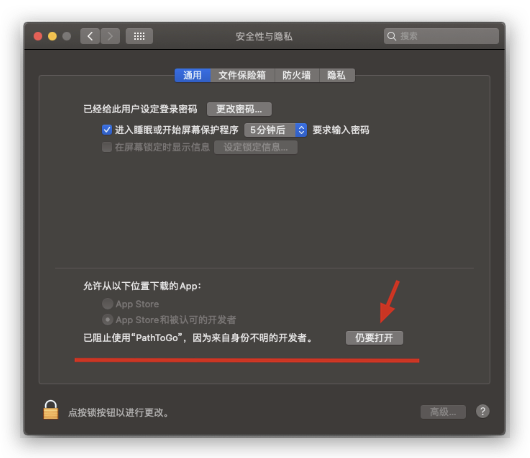Viewport: 530px width, 458px height.
Task: Click the 安全性与隐私 window title
Action: (x=264, y=36)
